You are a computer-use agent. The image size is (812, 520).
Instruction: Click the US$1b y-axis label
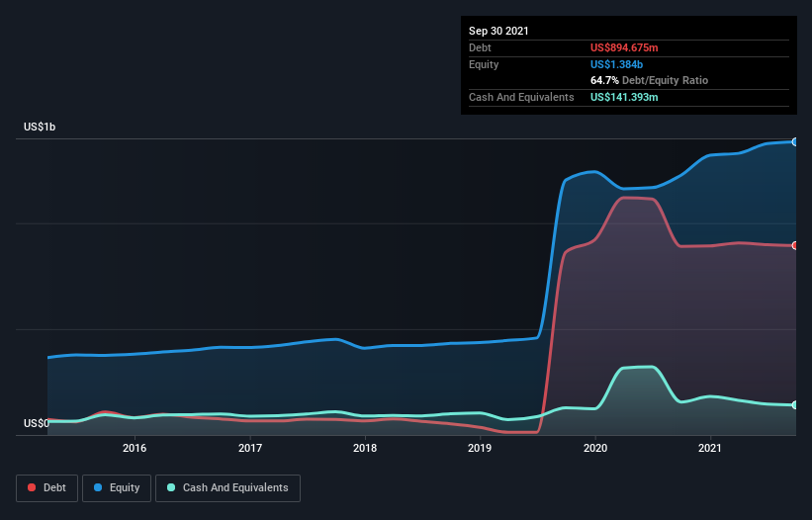(40, 127)
